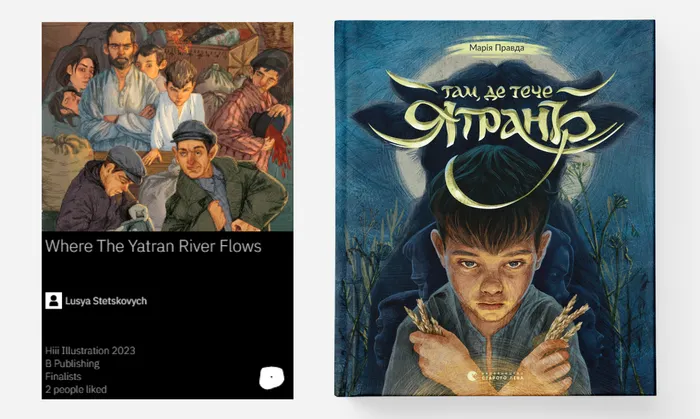Viewport: 700px width, 419px height.
Task: Click the white blob like icon on the card
Action: (271, 378)
